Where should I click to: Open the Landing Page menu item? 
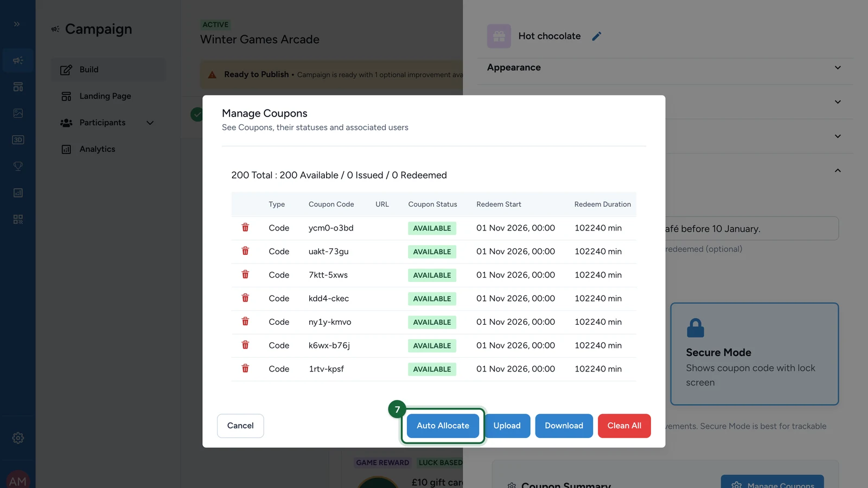108,97
